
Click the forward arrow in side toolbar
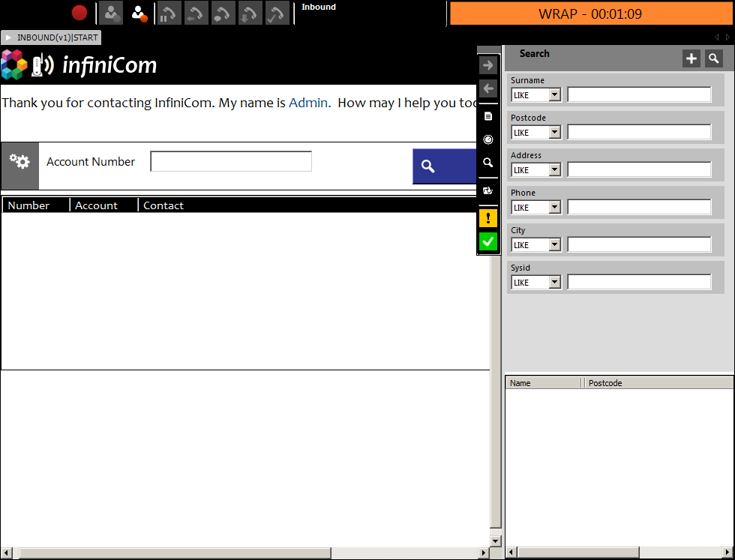[x=488, y=65]
